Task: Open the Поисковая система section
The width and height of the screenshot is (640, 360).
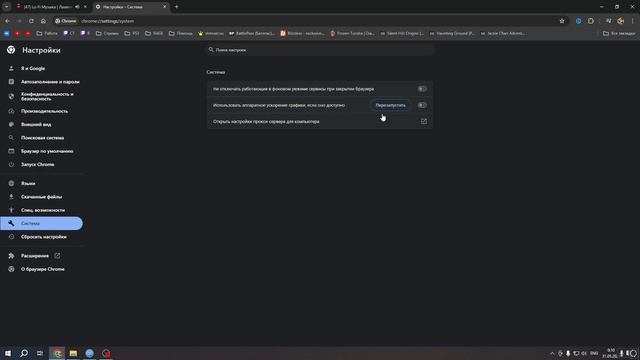Action: coord(42,138)
